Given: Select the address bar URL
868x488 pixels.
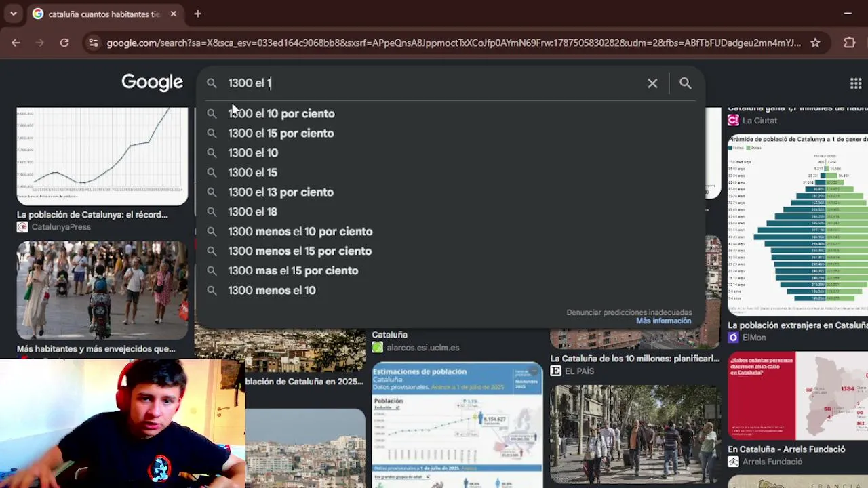Looking at the screenshot, I should (x=453, y=43).
